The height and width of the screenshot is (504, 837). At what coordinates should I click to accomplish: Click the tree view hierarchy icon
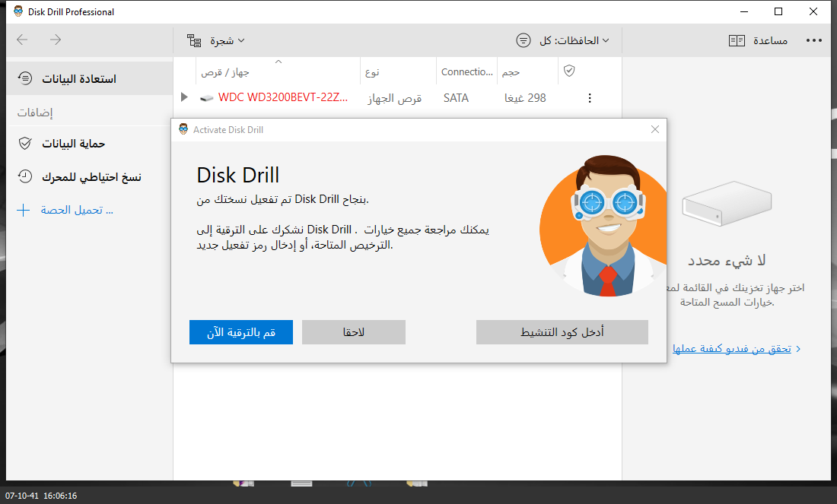click(x=194, y=40)
